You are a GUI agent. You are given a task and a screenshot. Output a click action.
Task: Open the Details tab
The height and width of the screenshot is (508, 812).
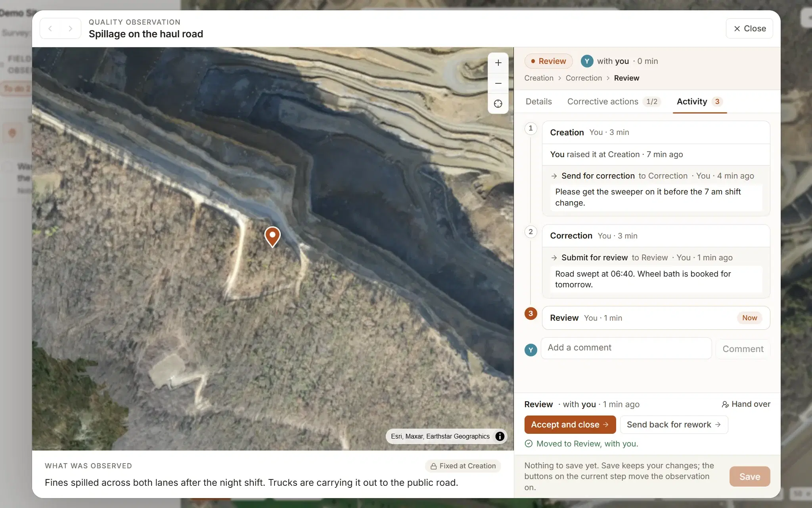[x=538, y=102]
